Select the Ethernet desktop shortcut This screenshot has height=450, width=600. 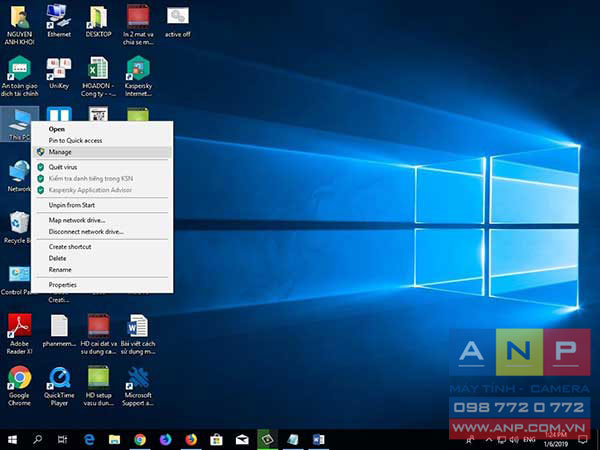click(x=59, y=21)
